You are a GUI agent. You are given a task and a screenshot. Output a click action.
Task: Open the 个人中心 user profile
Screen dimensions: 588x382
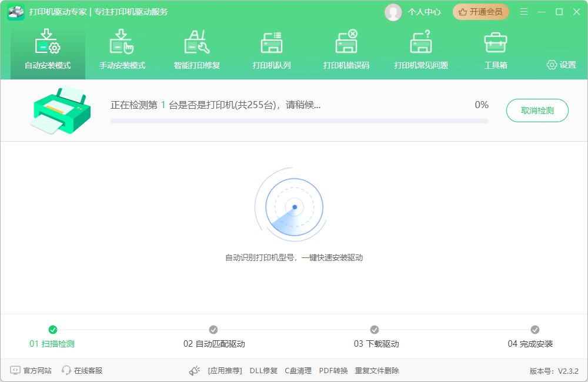coord(415,12)
